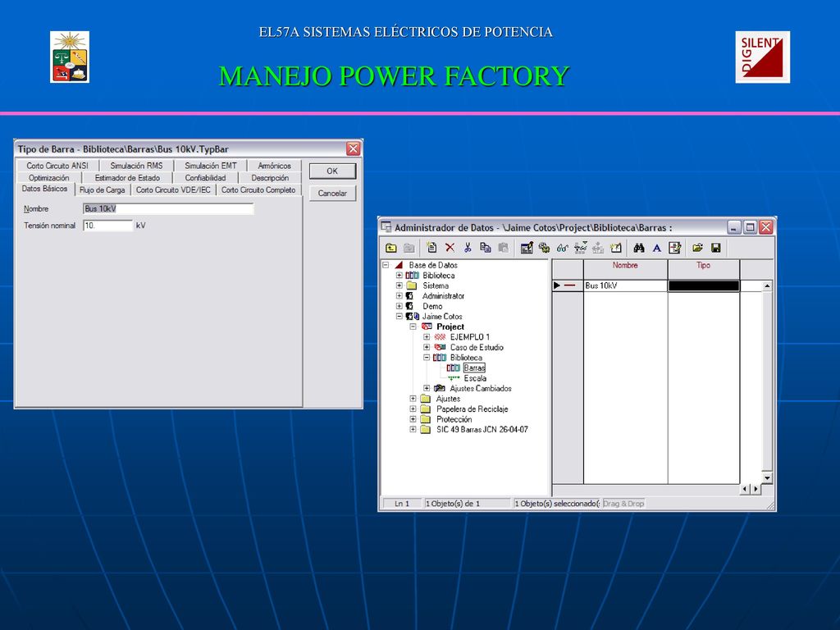
Task: Open the Descripción tab
Action: (270, 177)
